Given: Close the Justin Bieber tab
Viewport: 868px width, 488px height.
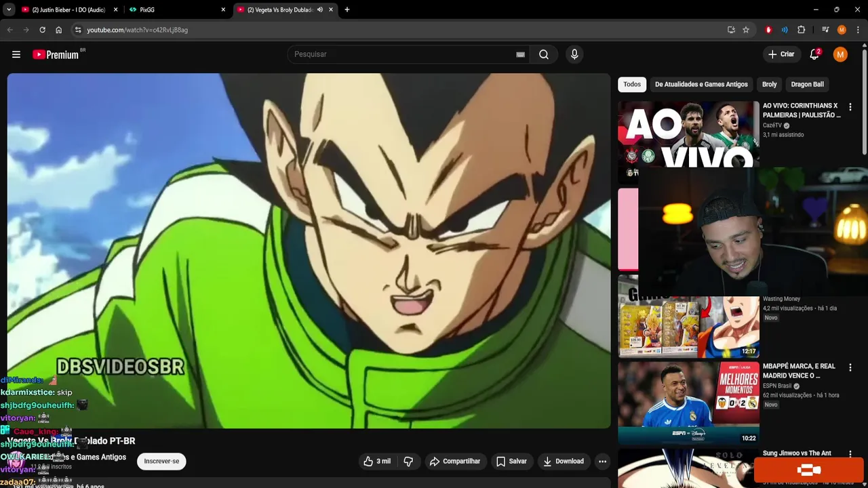Looking at the screenshot, I should 116,9.
